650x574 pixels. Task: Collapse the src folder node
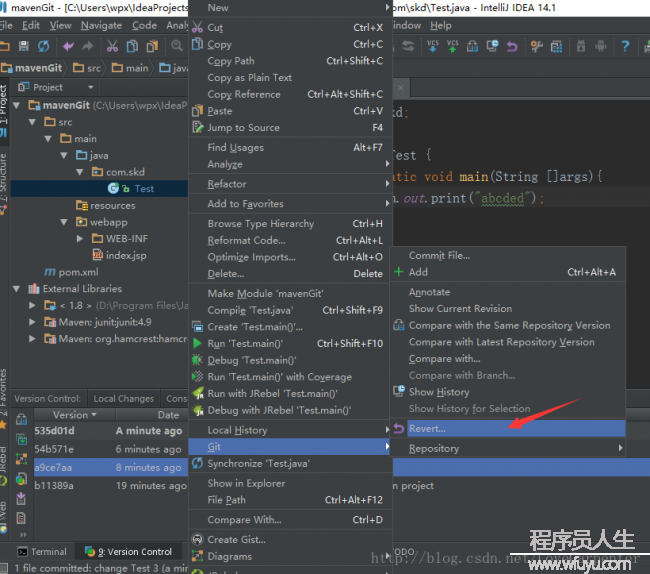click(32, 122)
